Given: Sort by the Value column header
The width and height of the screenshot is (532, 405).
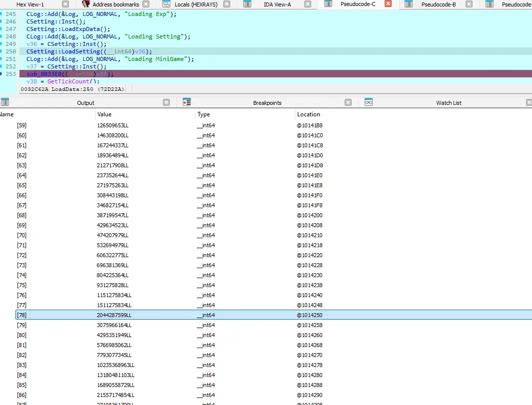Looking at the screenshot, I should click(104, 114).
